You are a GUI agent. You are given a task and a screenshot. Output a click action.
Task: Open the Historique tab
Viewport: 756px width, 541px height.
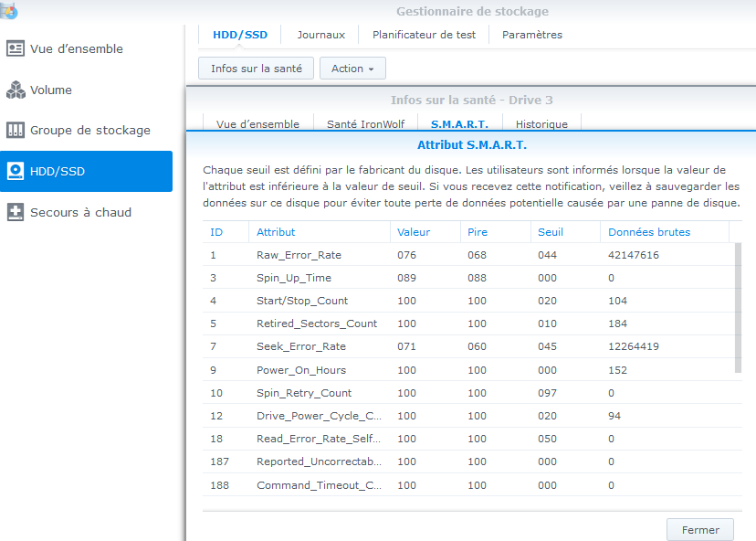541,123
